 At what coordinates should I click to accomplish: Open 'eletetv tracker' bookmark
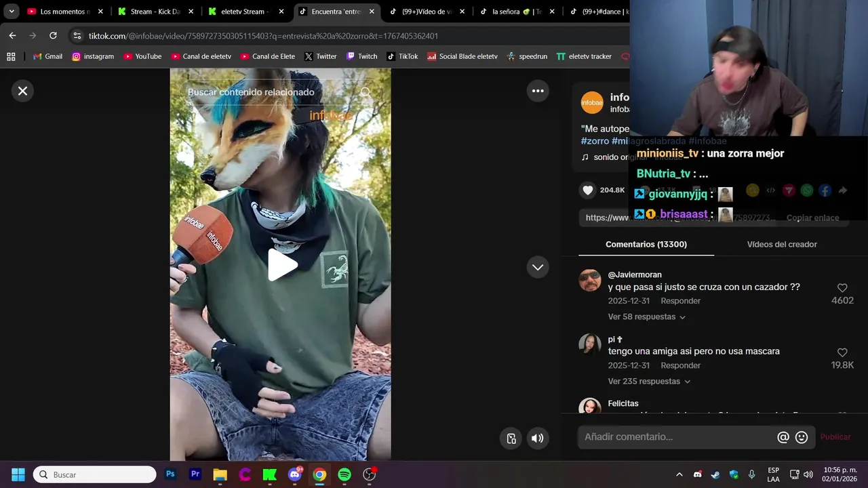click(584, 56)
